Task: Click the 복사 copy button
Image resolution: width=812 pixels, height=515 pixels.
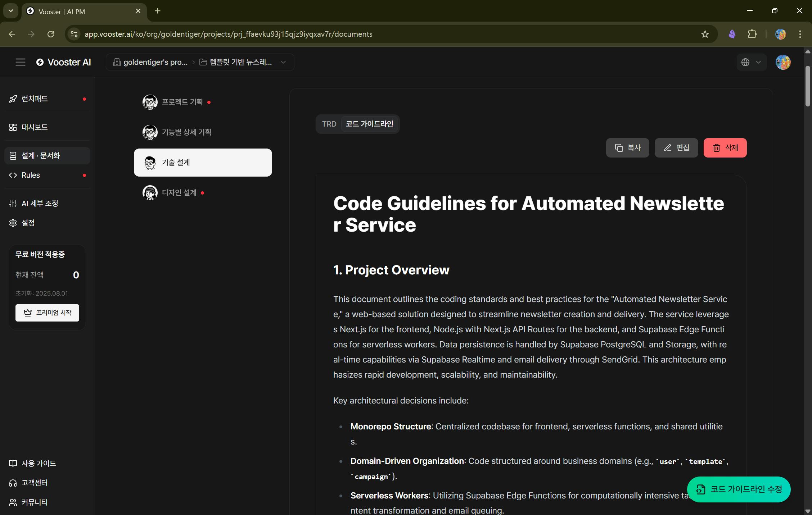Action: [627, 148]
